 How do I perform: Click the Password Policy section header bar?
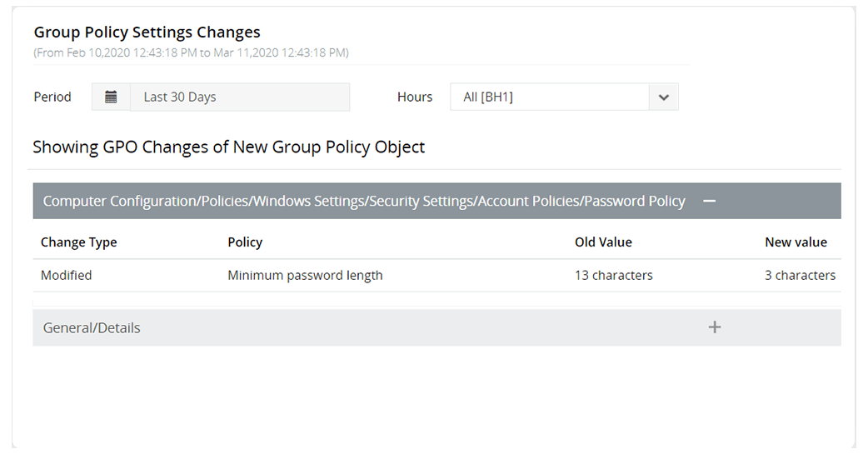point(364,201)
